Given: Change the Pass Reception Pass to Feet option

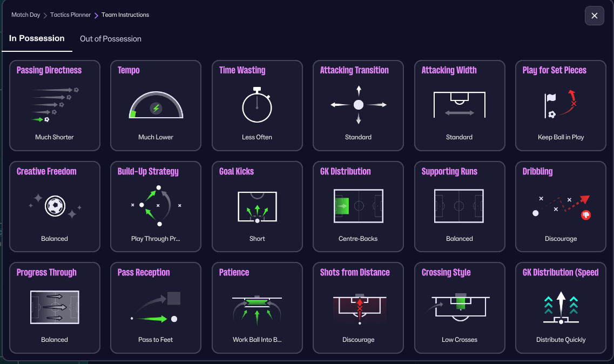Looking at the screenshot, I should (156, 340).
